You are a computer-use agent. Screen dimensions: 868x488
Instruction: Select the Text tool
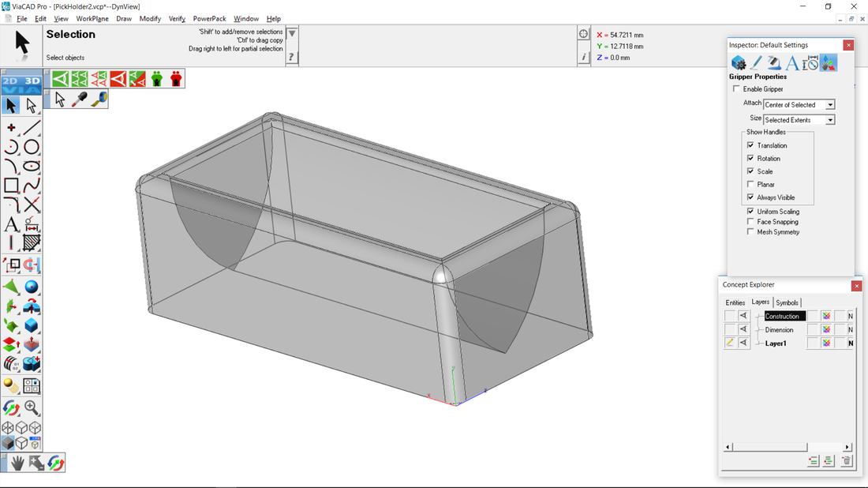coord(11,225)
